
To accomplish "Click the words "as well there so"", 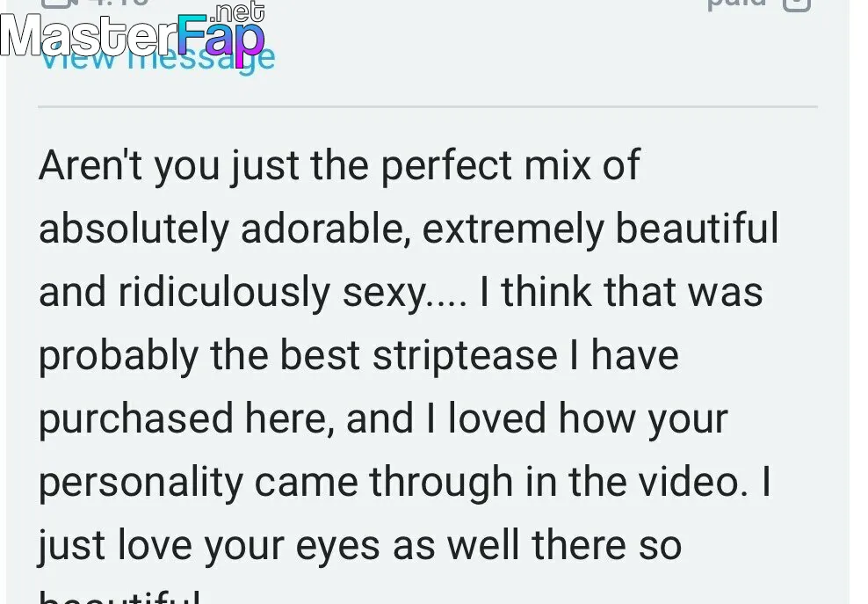I will (x=537, y=545).
